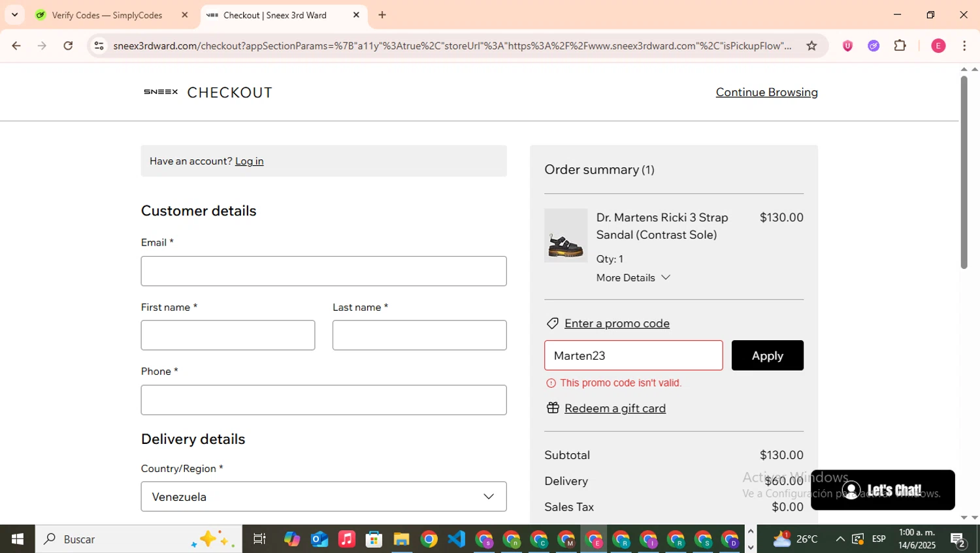980x553 pixels.
Task: Focus the Phone input field
Action: pos(323,400)
